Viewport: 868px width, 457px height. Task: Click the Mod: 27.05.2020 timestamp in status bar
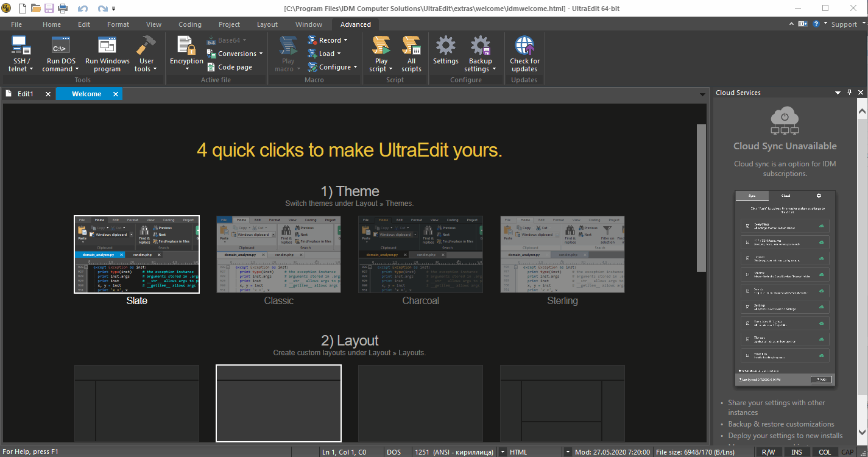coord(612,452)
